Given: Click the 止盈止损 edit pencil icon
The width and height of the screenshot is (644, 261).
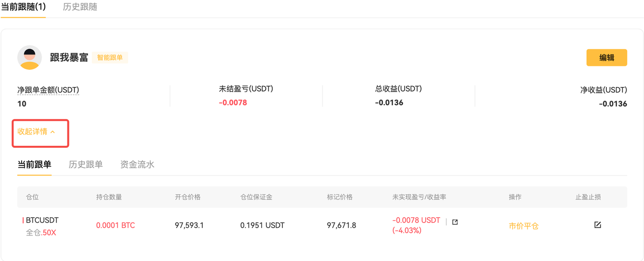Looking at the screenshot, I should (598, 225).
